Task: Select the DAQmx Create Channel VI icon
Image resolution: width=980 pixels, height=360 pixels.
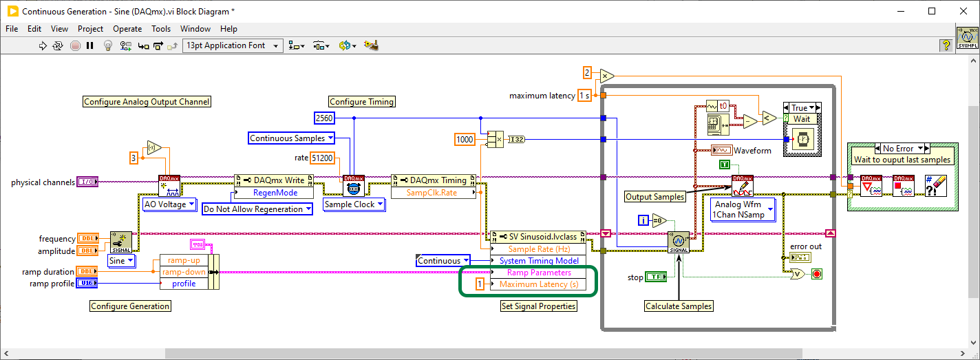Action: tap(169, 185)
